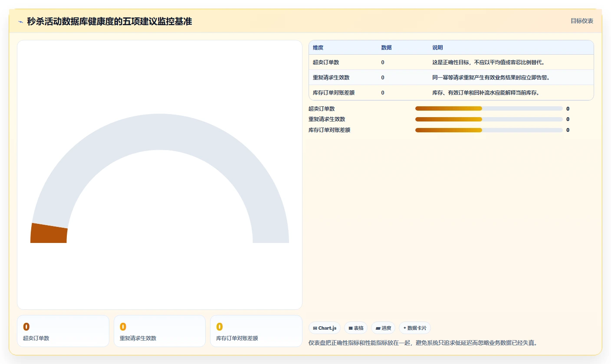Click the footer note starting with 仪表盘把正确性指标

pyautogui.click(x=423, y=343)
